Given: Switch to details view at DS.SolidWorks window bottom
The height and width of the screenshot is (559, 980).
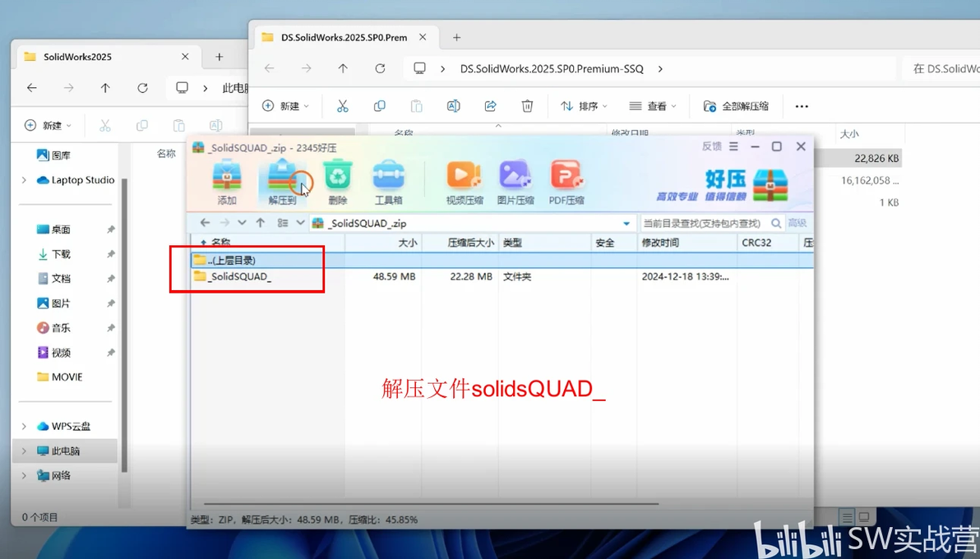Looking at the screenshot, I should tap(848, 517).
